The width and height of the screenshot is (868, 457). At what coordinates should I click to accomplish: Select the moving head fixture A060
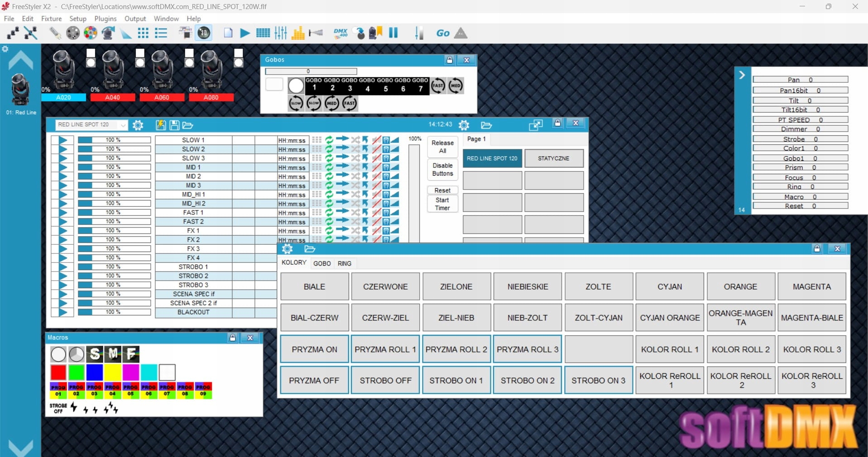(162, 69)
